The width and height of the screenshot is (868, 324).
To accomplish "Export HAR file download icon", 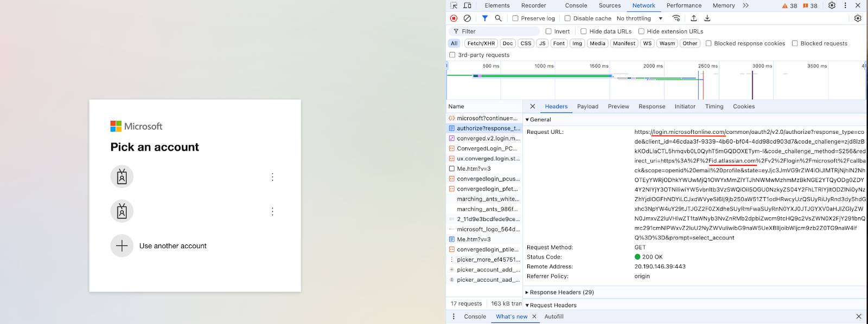I will (x=707, y=18).
